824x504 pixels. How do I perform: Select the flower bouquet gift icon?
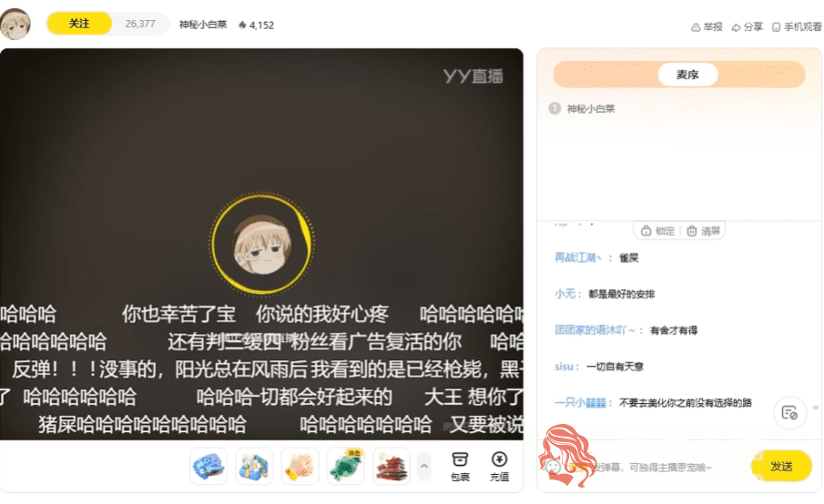tap(254, 466)
